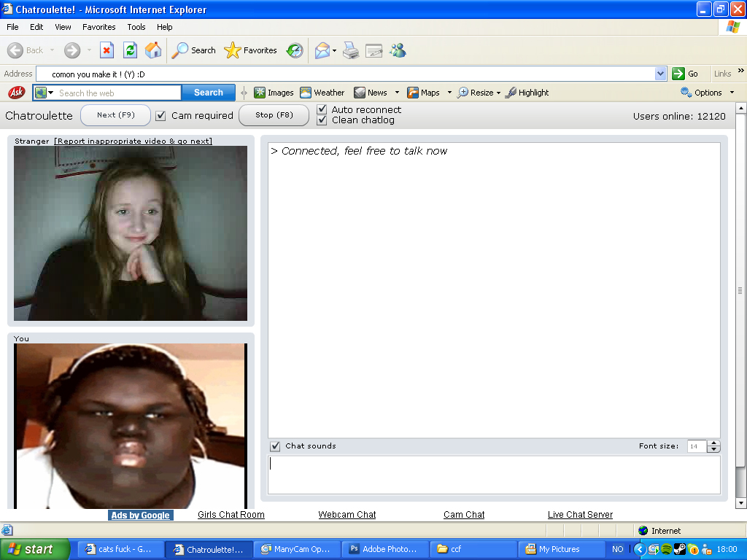Viewport: 747px width, 560px height.
Task: Increase font size with up stepper
Action: [x=713, y=443]
